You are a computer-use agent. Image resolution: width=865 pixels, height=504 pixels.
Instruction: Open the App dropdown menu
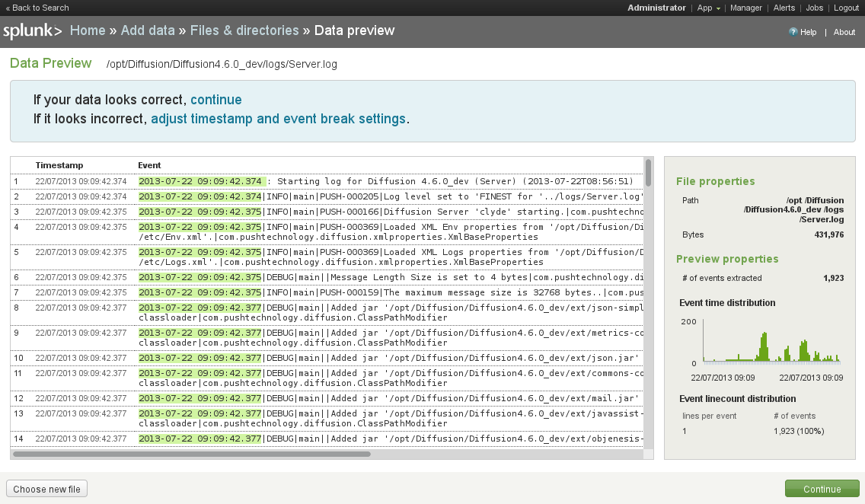[709, 8]
